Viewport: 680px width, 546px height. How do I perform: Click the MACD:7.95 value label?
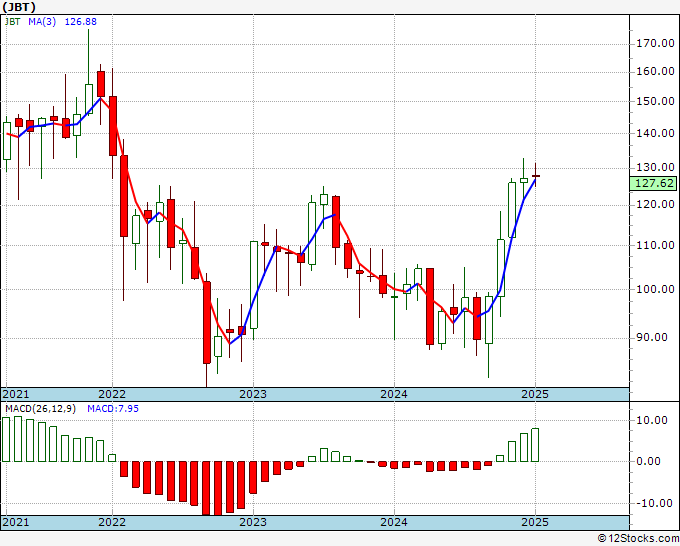pyautogui.click(x=113, y=409)
